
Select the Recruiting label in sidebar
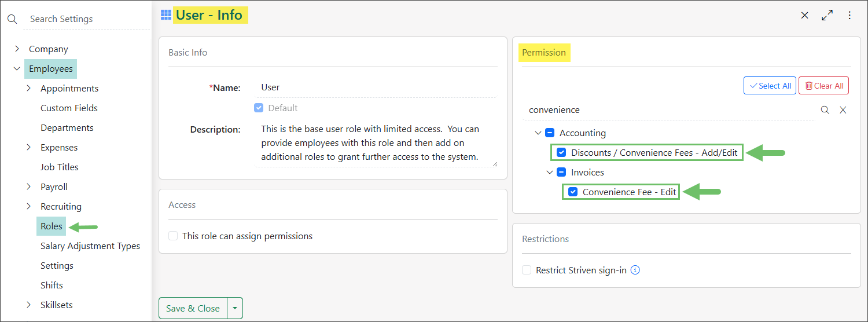pos(61,206)
